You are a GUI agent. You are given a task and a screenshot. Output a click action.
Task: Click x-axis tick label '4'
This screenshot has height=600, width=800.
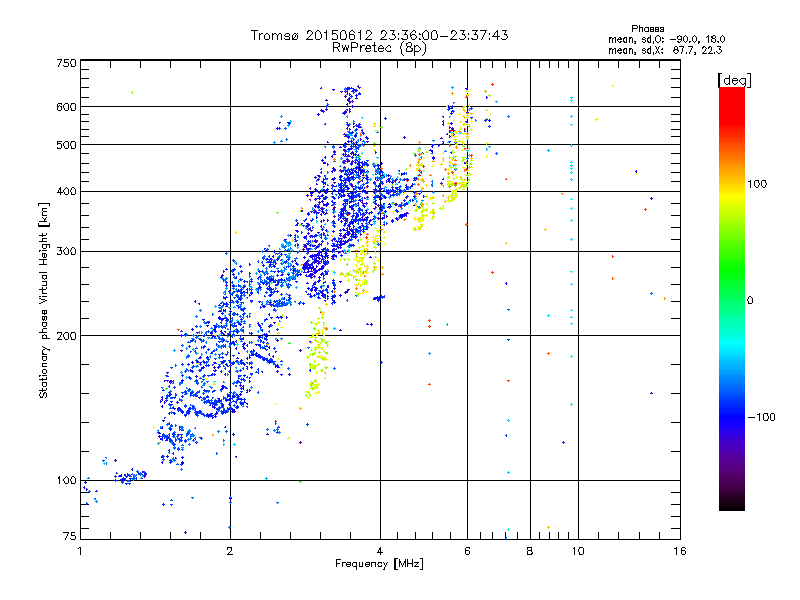point(380,551)
